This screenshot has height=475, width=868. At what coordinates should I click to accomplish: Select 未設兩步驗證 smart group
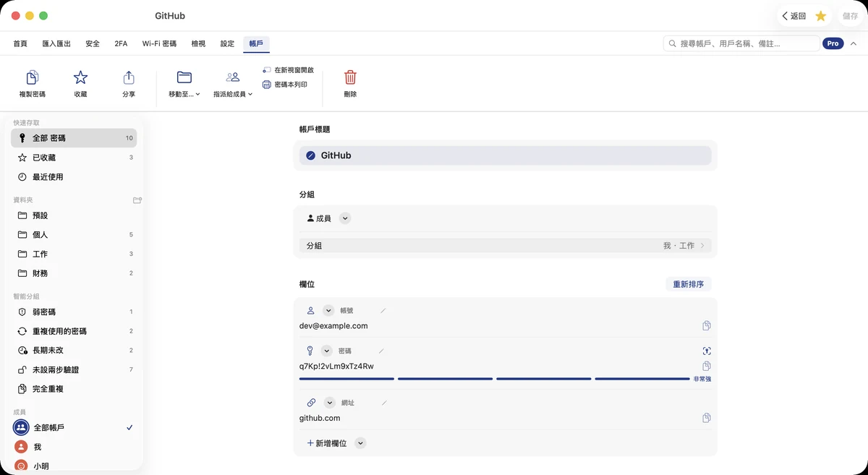(x=74, y=369)
